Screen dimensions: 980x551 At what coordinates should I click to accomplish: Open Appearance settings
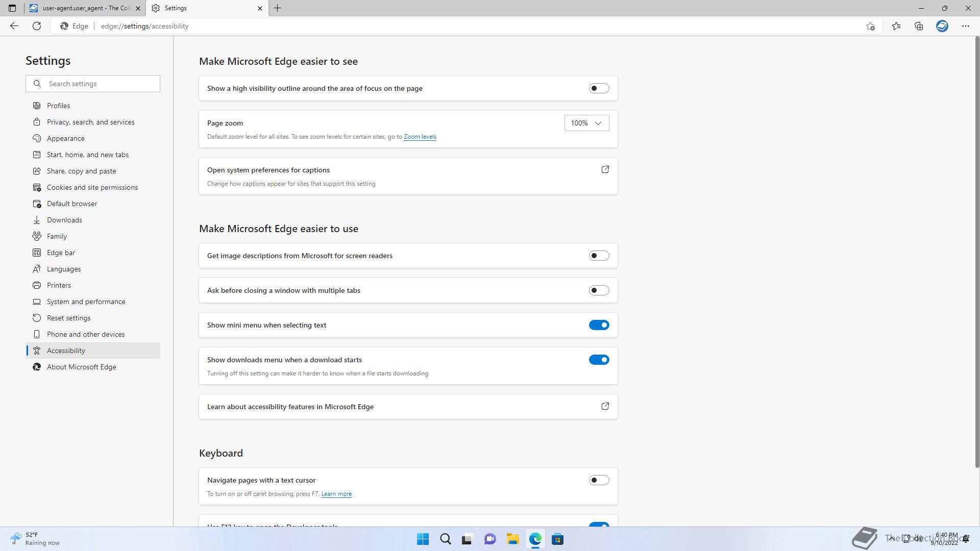click(x=93, y=138)
